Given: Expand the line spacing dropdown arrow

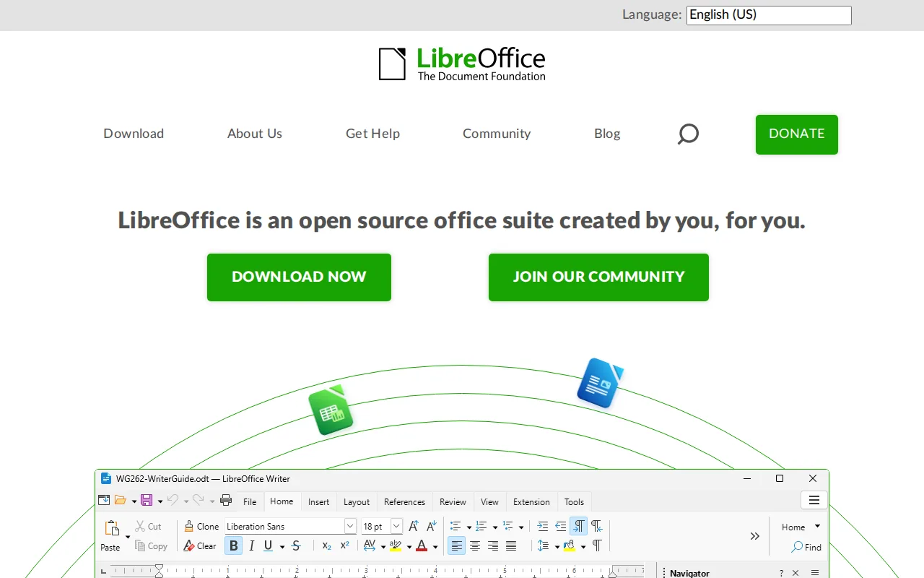Looking at the screenshot, I should 557,547.
